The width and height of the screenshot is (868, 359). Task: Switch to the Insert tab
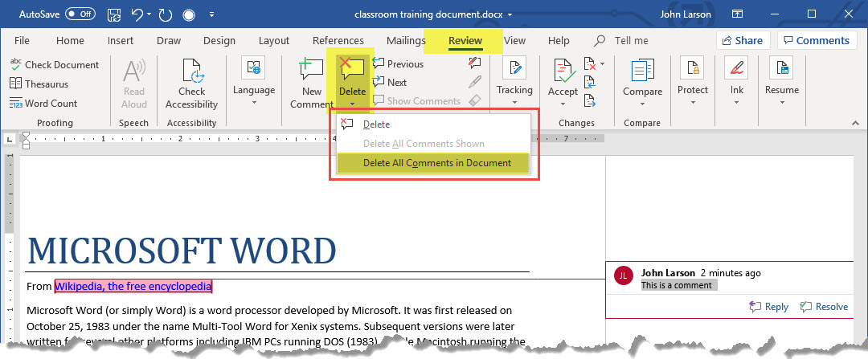121,40
